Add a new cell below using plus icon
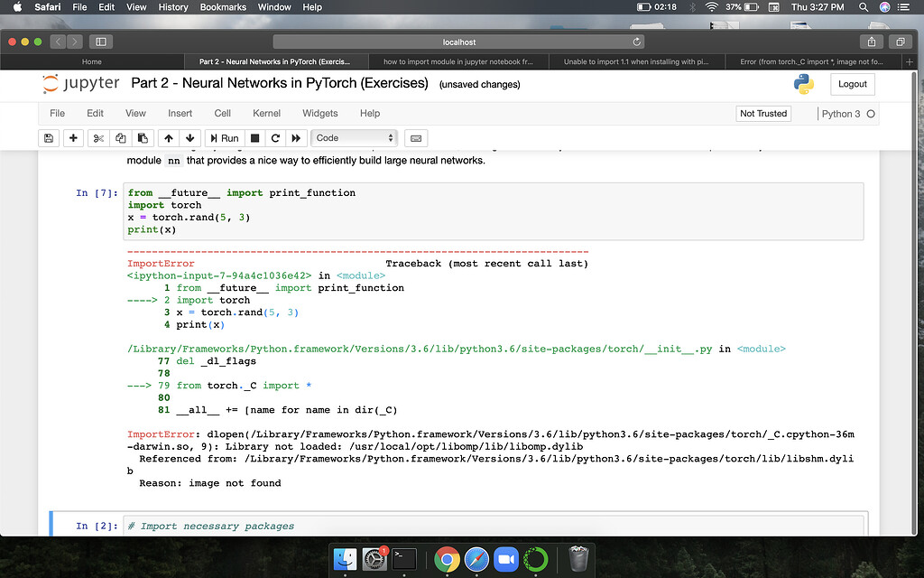924x578 pixels. point(72,137)
